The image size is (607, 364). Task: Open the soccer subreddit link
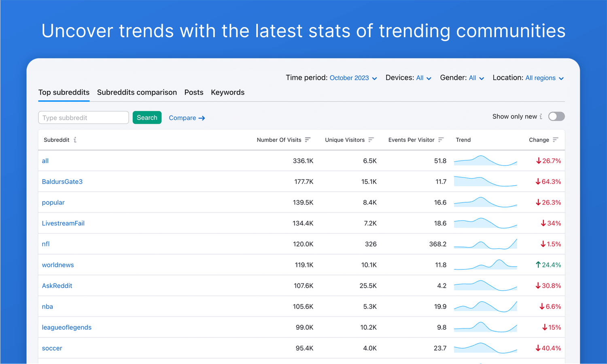52,348
